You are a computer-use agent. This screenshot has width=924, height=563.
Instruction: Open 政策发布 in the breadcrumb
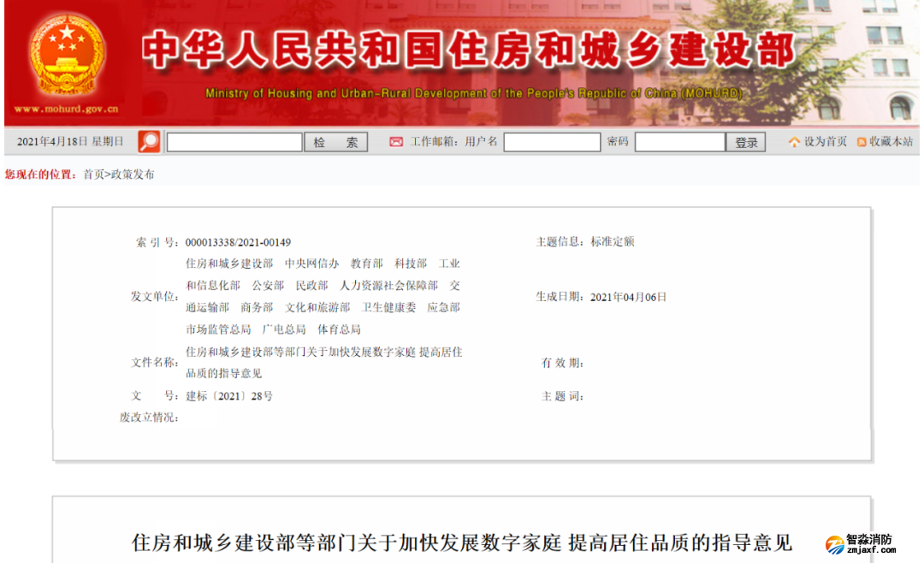click(133, 175)
